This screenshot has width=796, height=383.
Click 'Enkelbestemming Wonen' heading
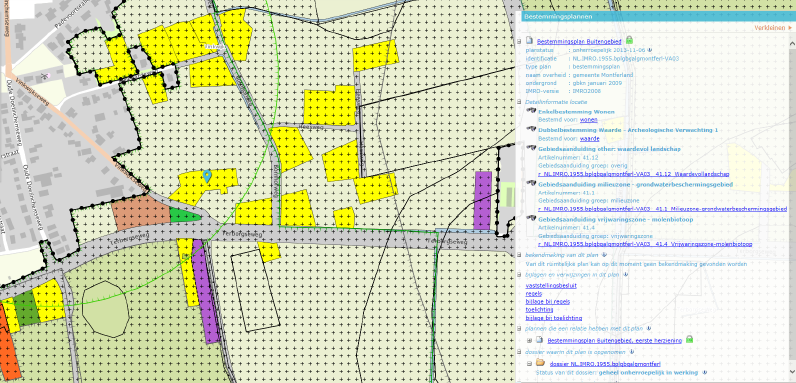(x=576, y=112)
